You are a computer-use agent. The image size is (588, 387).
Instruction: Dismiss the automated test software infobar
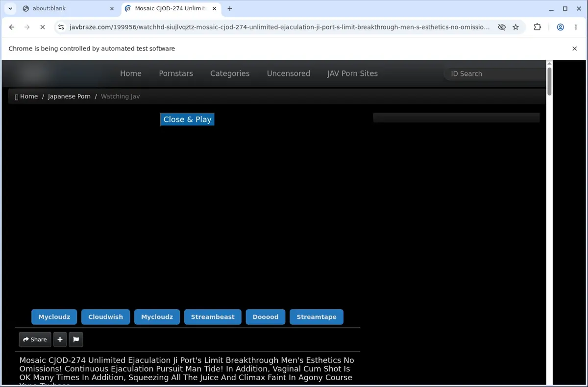[x=575, y=48]
